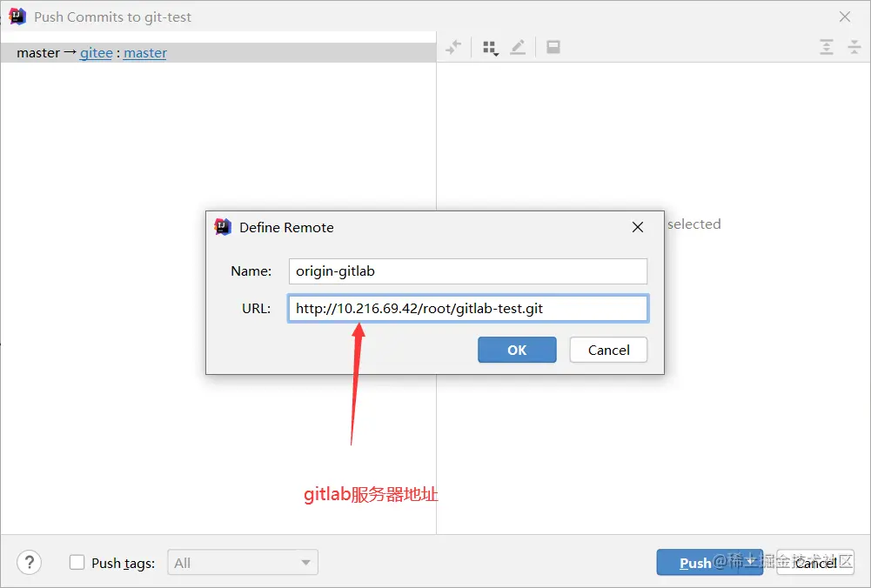Click into the remote URL input field
The image size is (871, 588).
(468, 308)
